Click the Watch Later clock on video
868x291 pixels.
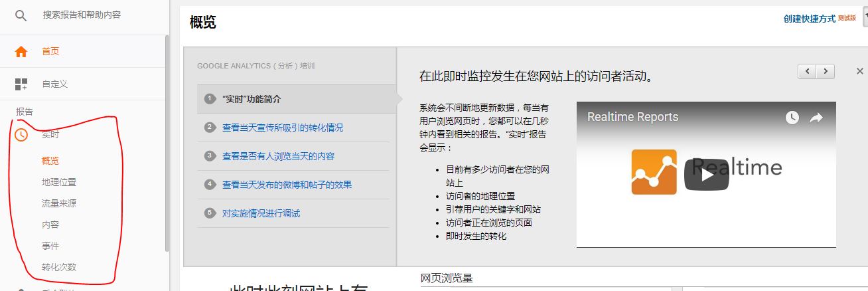[792, 118]
